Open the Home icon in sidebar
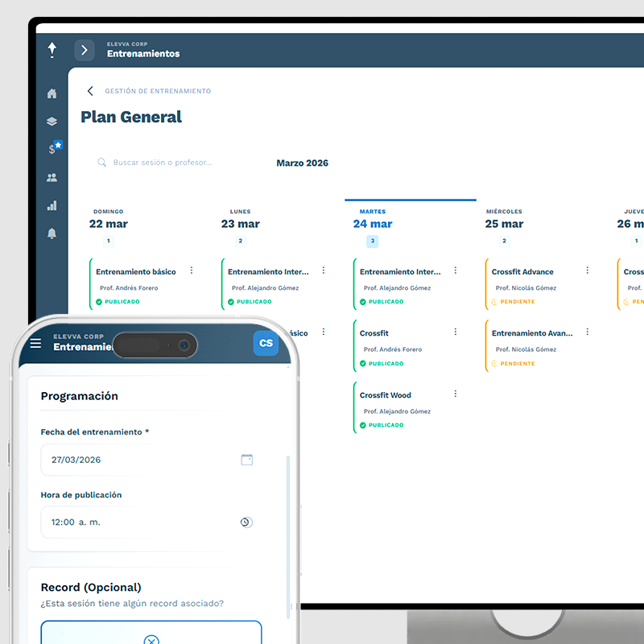 point(52,94)
